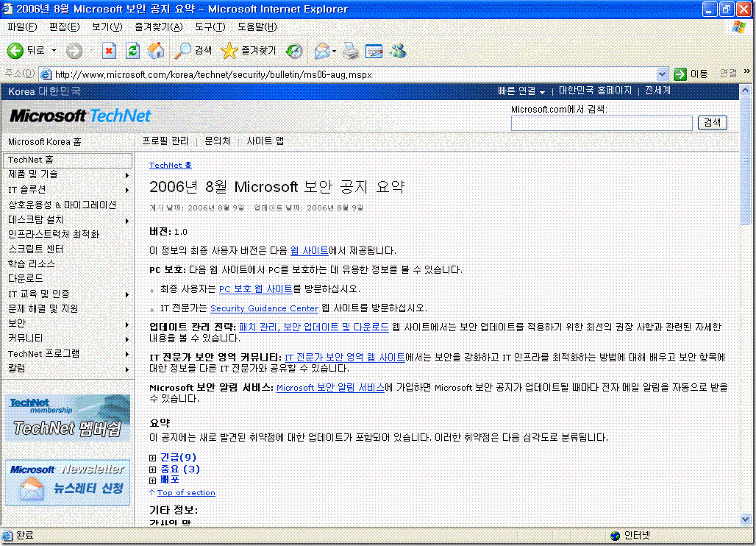Expand the 배포 section

[x=152, y=481]
